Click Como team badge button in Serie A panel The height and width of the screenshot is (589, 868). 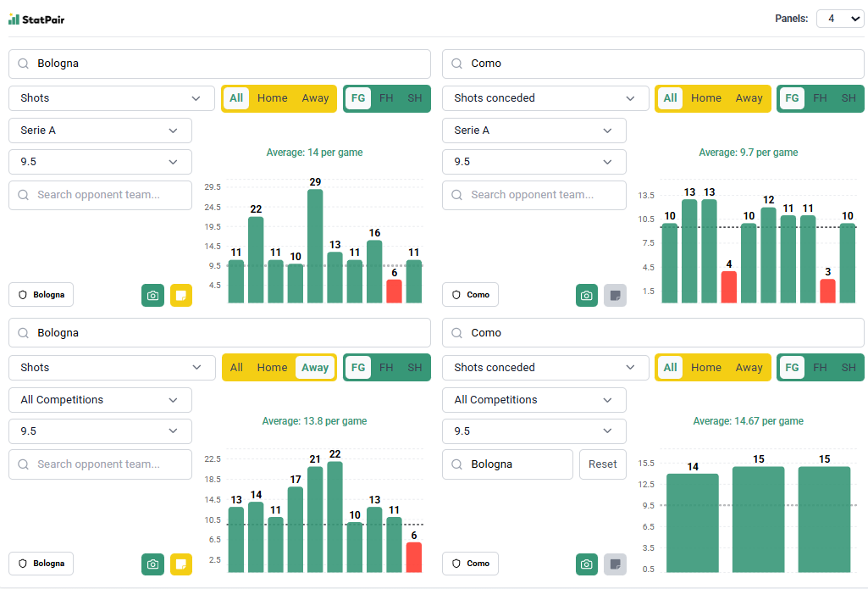pos(470,295)
